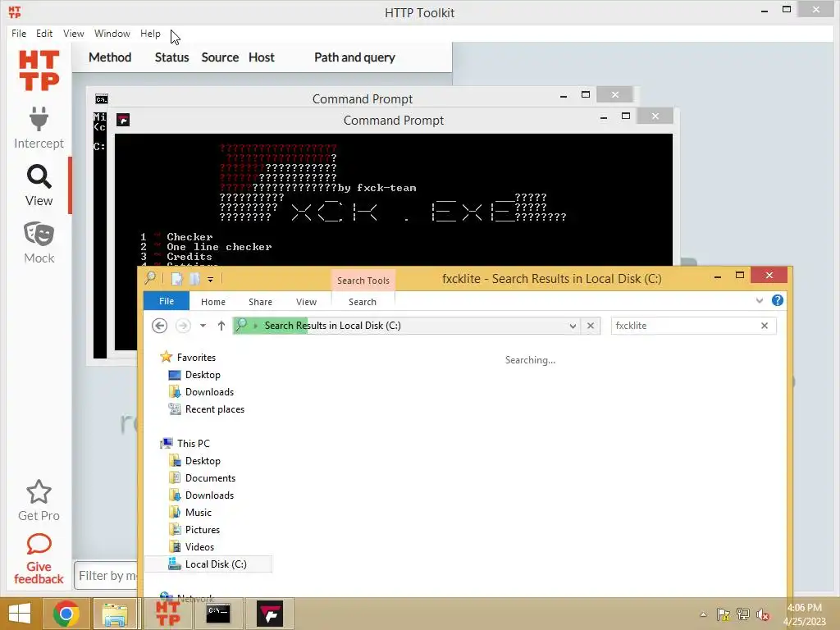Click the Explorer search window icon in title bar
Screen dimensions: 840x630
point(151,277)
